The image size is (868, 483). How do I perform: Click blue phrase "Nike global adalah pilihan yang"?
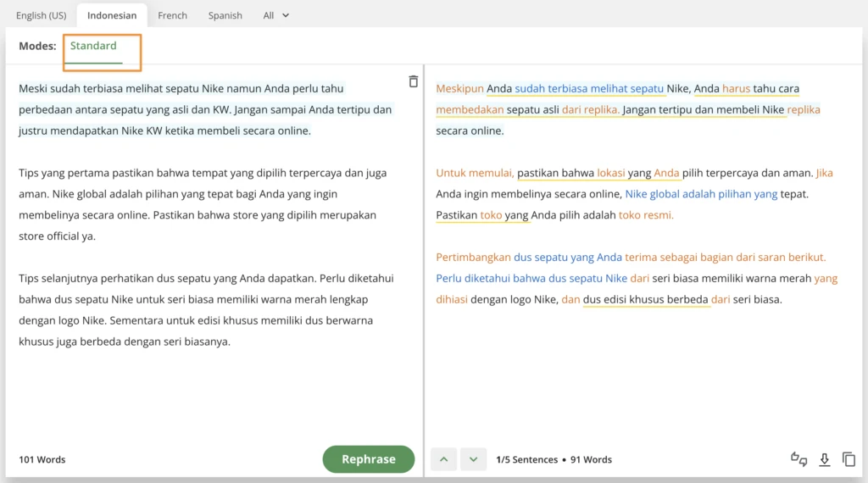coord(701,194)
